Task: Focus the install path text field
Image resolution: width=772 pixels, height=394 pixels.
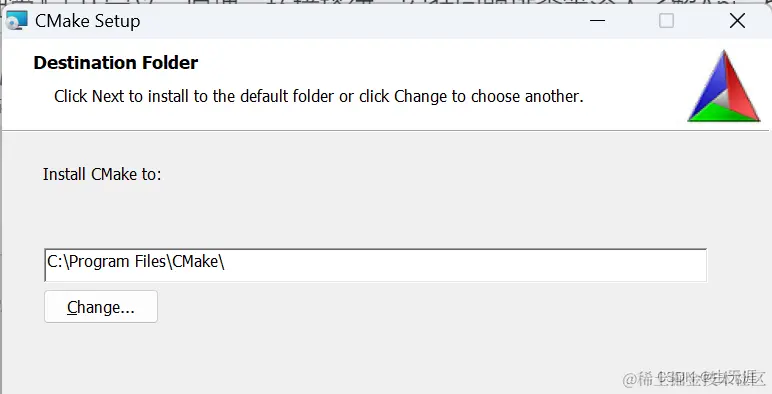Action: pos(376,265)
